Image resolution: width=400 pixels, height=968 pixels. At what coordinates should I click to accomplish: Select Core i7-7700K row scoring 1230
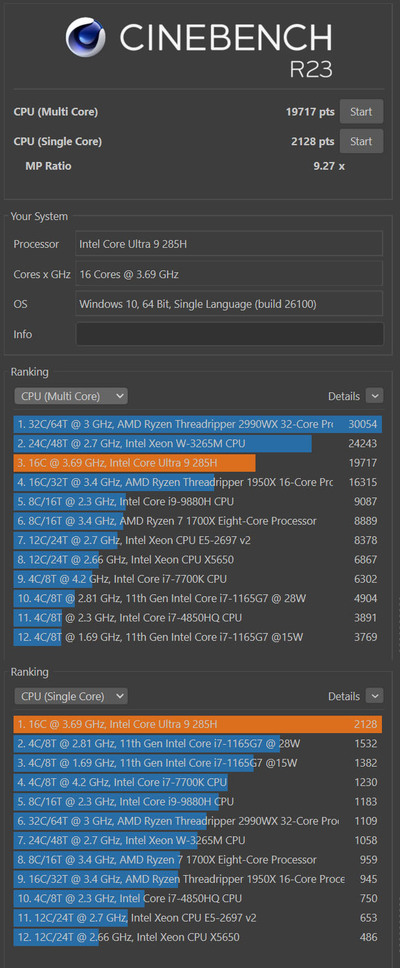(x=198, y=782)
